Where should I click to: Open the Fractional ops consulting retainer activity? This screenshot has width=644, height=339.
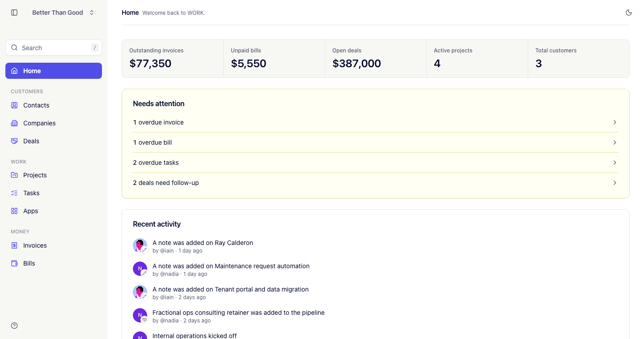(x=238, y=313)
